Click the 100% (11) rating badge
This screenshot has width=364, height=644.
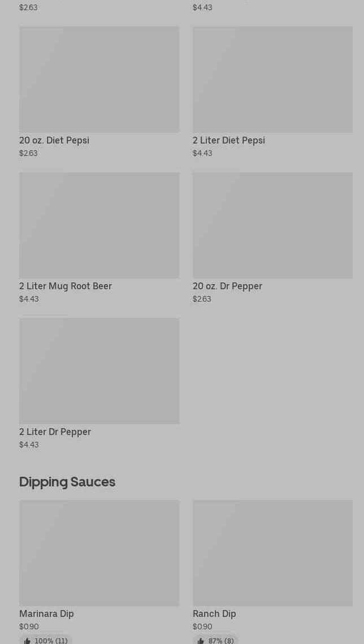tap(46, 640)
